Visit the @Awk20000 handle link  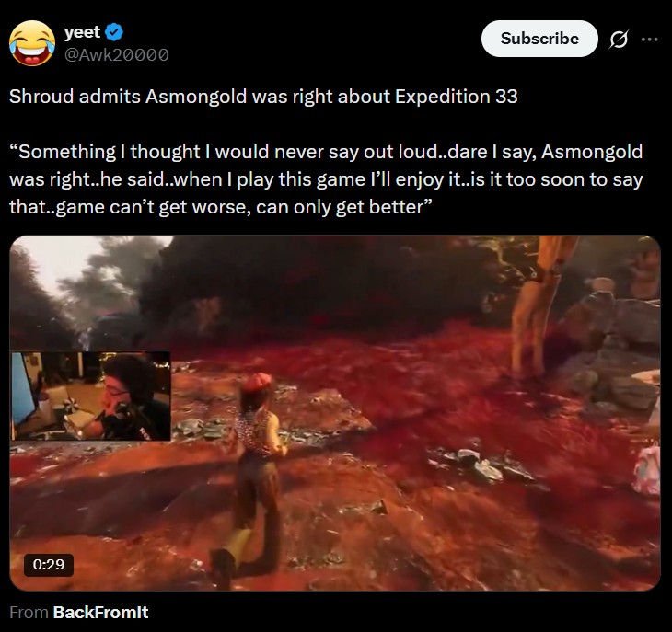(116, 54)
